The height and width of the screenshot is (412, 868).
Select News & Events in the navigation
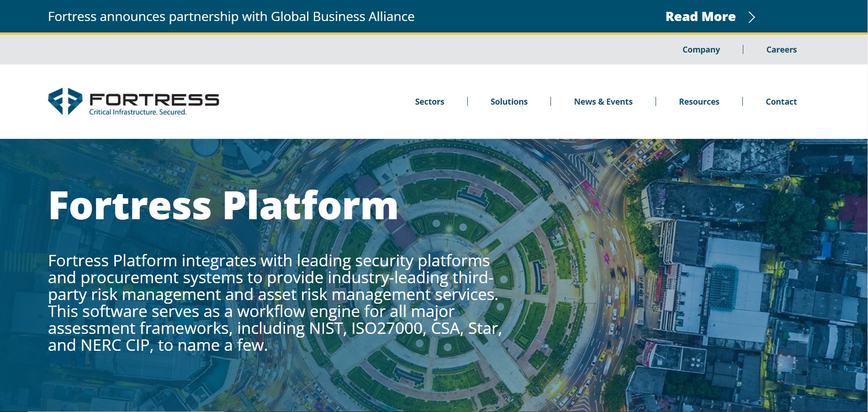pos(603,101)
